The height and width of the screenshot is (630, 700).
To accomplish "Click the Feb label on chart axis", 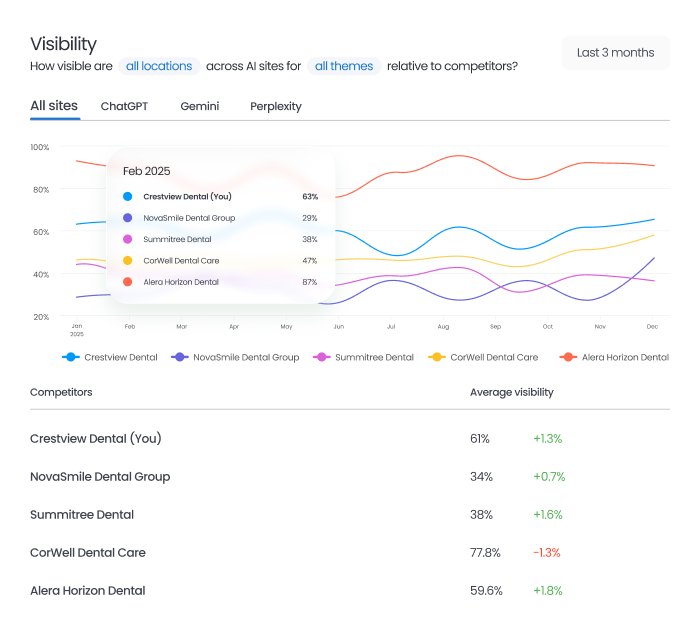I will [x=130, y=326].
